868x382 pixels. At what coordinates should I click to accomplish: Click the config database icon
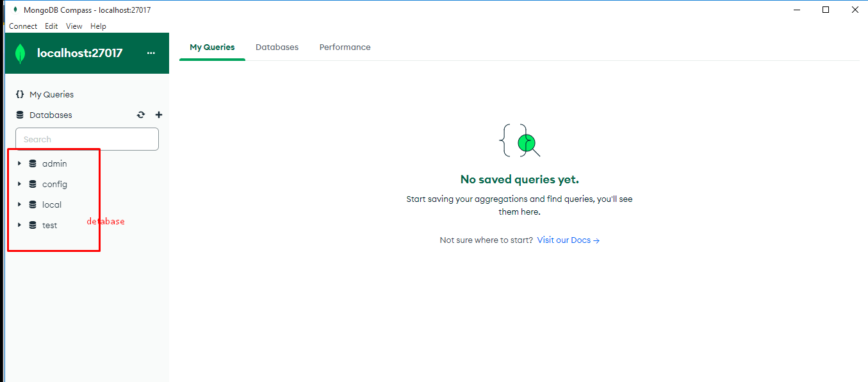33,185
